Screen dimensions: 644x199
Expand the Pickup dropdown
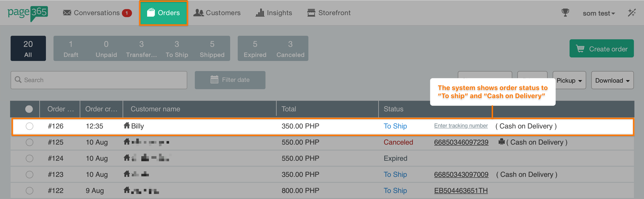(x=569, y=81)
